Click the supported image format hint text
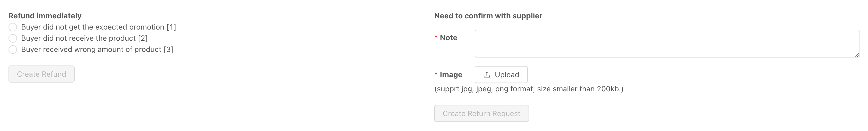 click(x=529, y=89)
